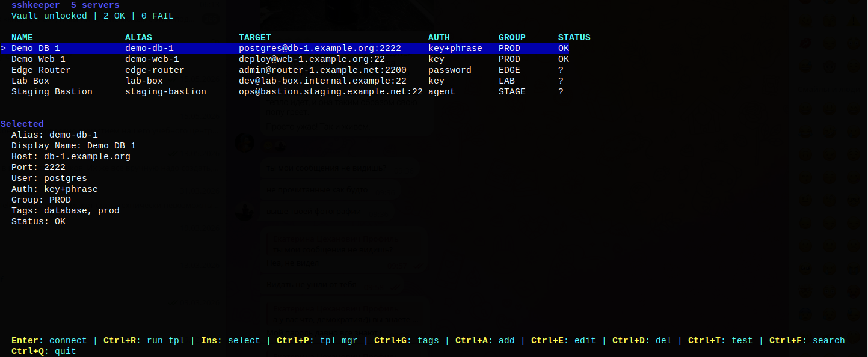Click the Ins: select shortcut
The image size is (868, 357).
point(230,340)
